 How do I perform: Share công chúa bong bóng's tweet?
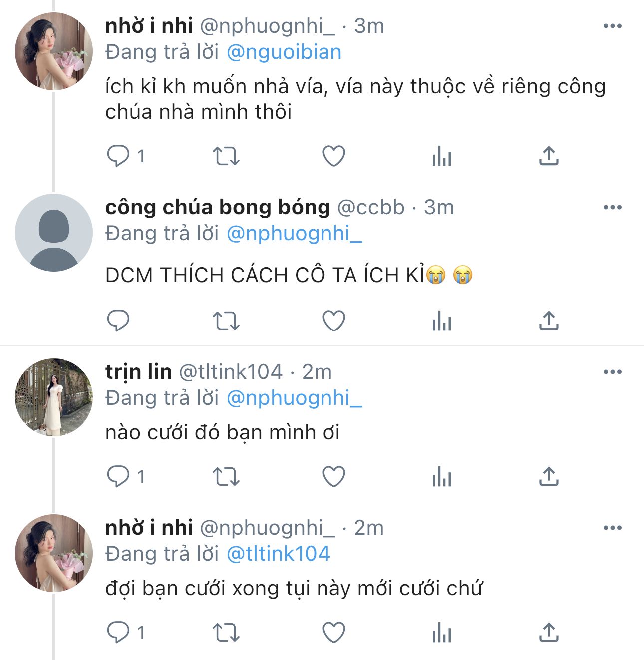pos(549,321)
